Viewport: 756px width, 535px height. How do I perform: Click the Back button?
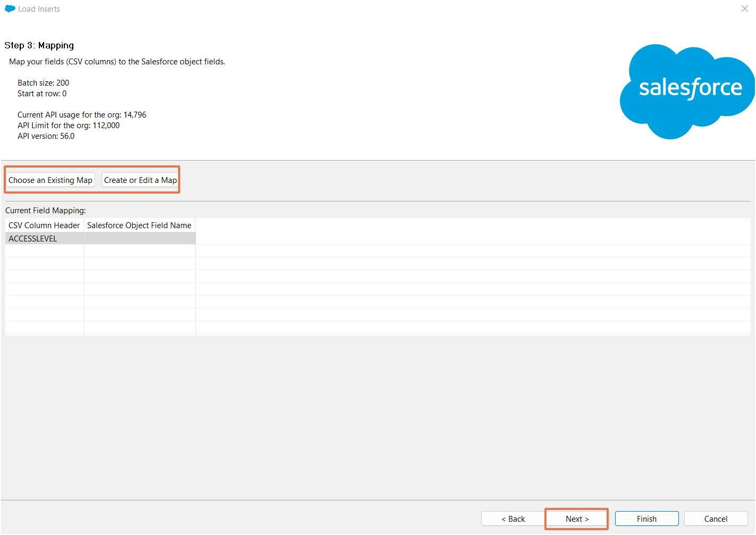point(513,519)
